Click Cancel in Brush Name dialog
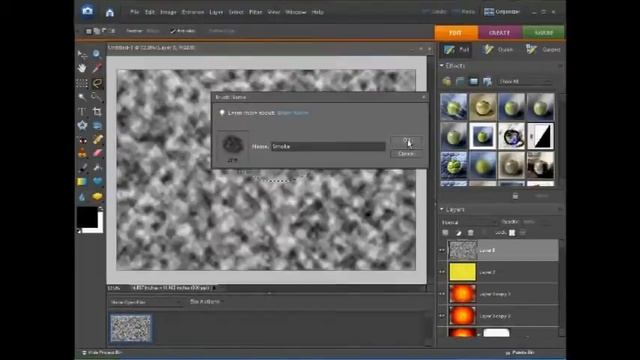Screen dimensions: 640x360 (406, 154)
